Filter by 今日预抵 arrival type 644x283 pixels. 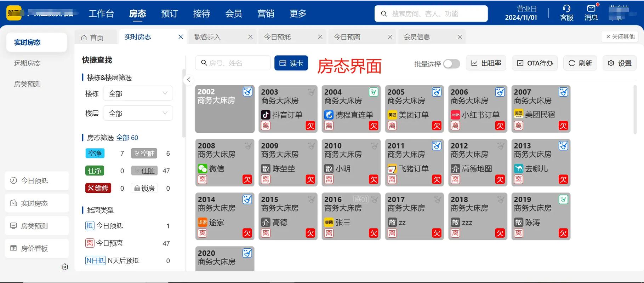(x=104, y=226)
